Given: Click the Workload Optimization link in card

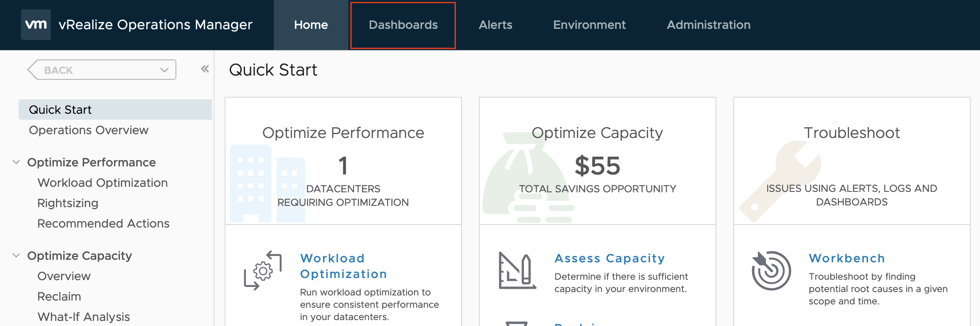Looking at the screenshot, I should click(343, 266).
